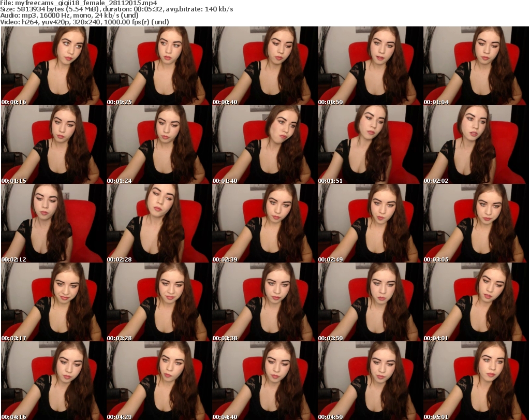Select the thumbnail frame stamped 00:01:40
530x420 pixels.
click(x=264, y=144)
